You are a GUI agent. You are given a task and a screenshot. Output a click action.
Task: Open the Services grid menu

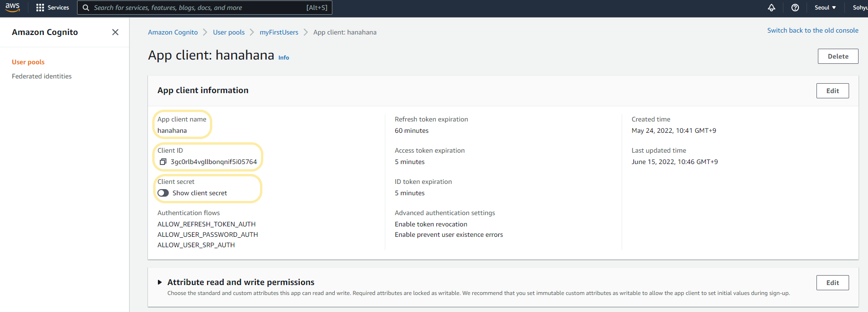pos(52,8)
